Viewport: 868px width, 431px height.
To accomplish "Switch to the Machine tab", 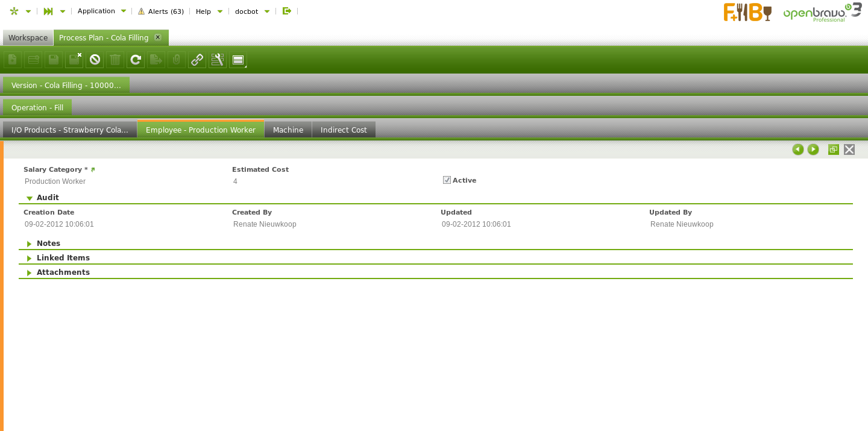I will (288, 130).
